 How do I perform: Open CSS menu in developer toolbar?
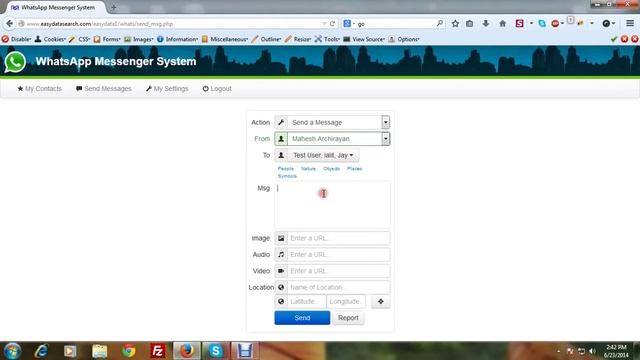80,39
